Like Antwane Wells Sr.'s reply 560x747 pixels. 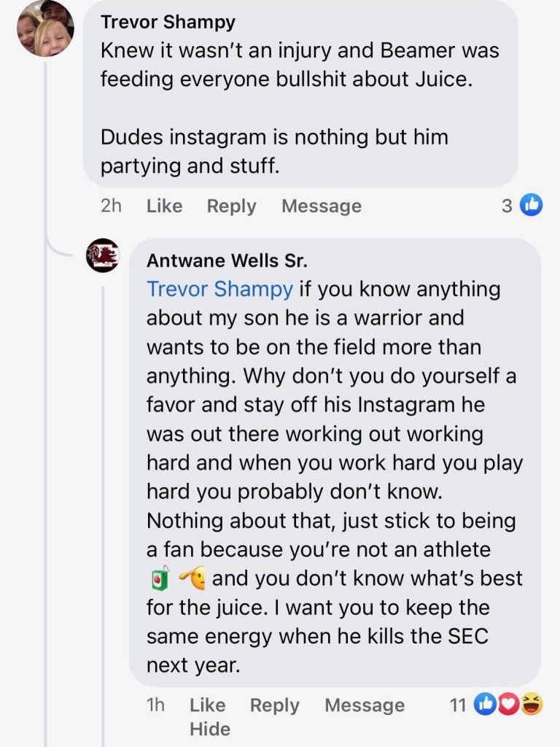[x=207, y=705]
